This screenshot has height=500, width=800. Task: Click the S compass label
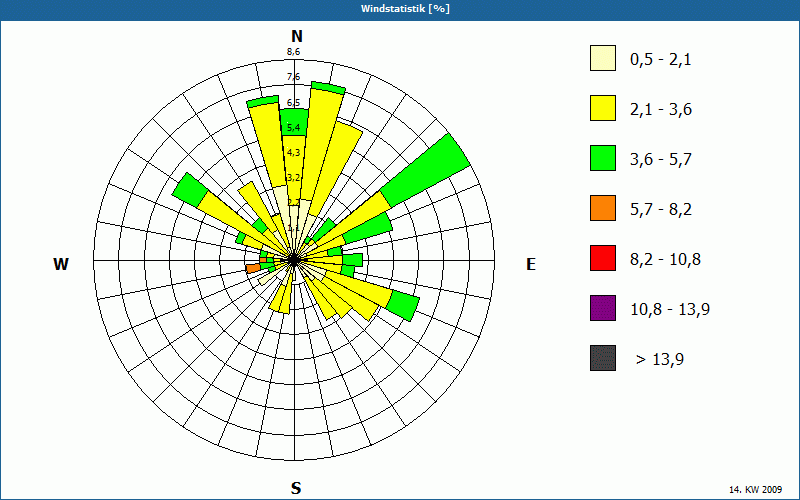(x=296, y=489)
